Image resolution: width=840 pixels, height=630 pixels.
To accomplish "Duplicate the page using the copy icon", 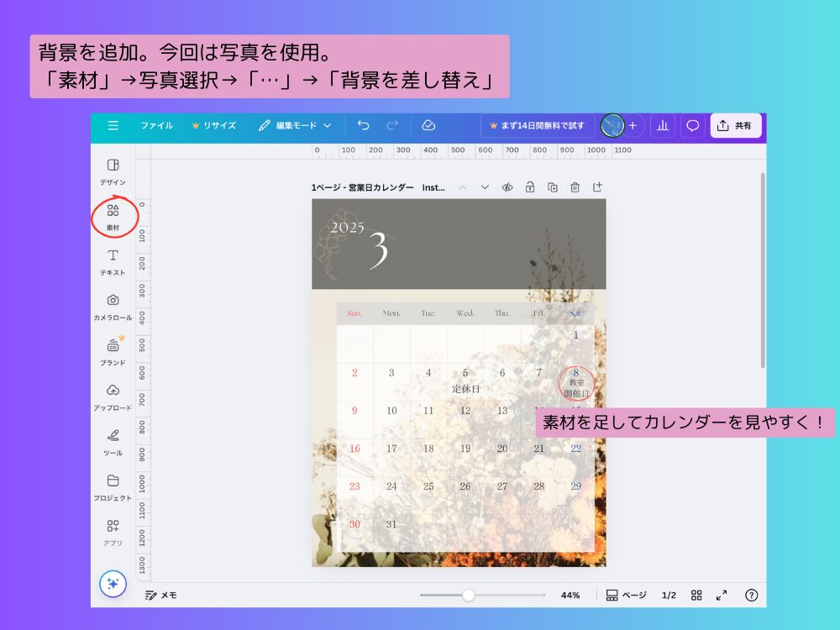I will click(x=552, y=187).
